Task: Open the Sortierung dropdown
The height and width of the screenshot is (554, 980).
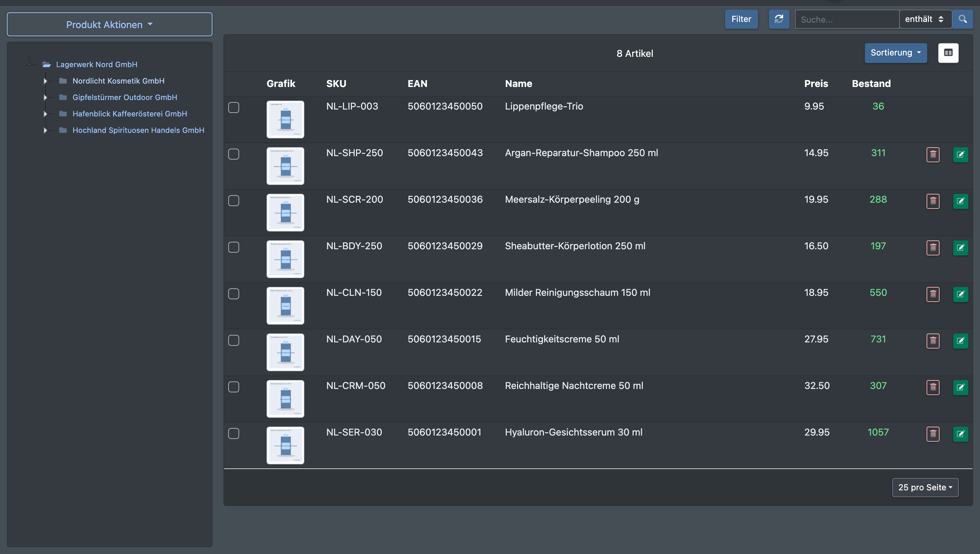Action: click(x=895, y=53)
